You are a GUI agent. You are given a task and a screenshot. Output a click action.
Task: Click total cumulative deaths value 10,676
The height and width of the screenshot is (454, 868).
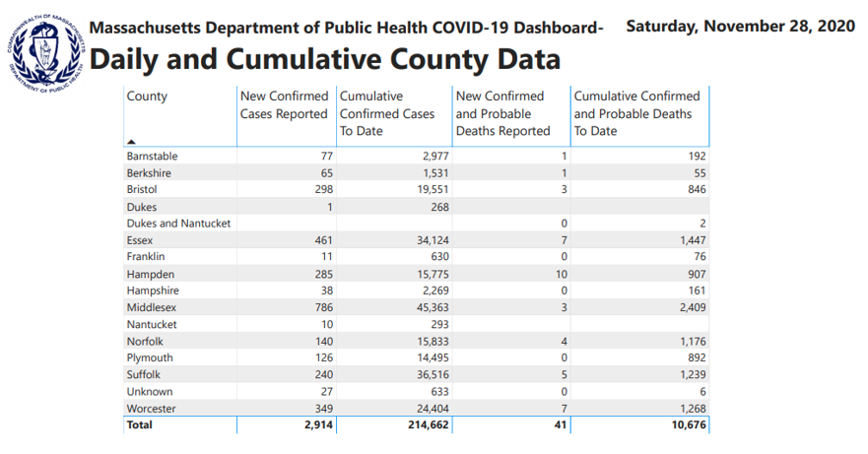(x=690, y=425)
